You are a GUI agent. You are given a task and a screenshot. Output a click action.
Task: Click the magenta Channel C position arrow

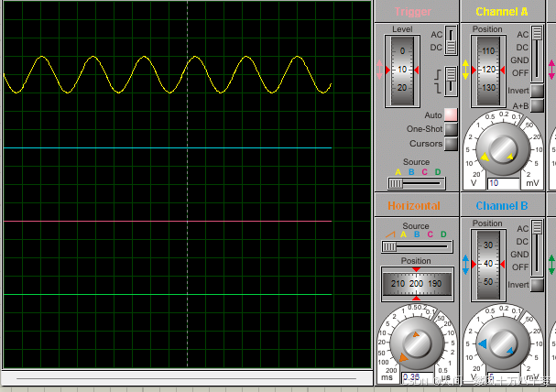pos(551,70)
